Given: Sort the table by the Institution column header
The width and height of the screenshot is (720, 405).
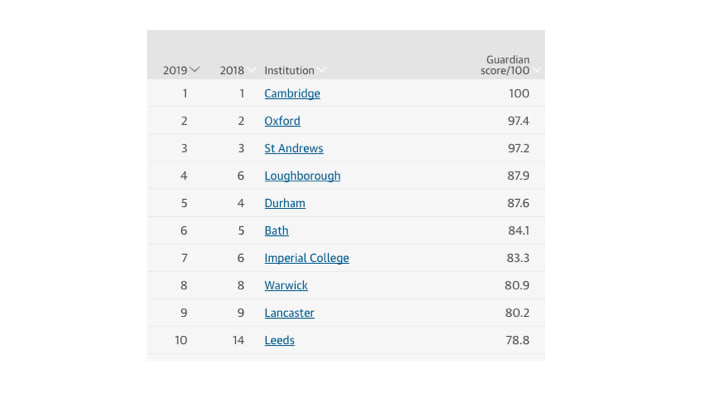Looking at the screenshot, I should click(289, 70).
